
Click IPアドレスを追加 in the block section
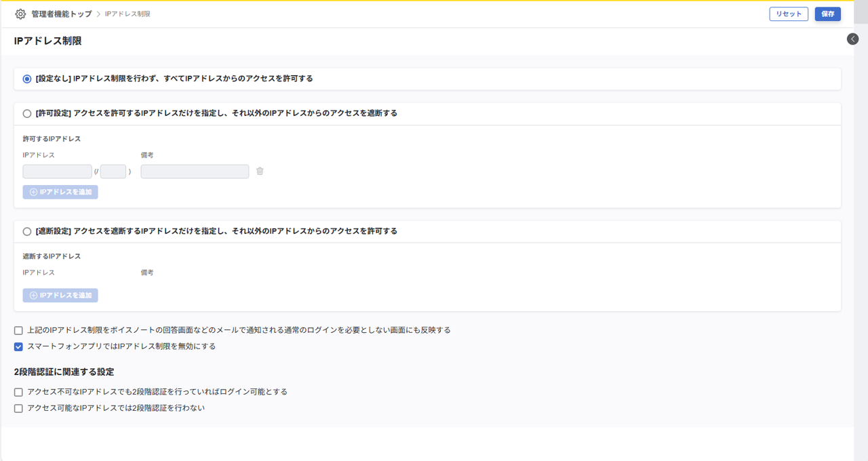click(60, 296)
